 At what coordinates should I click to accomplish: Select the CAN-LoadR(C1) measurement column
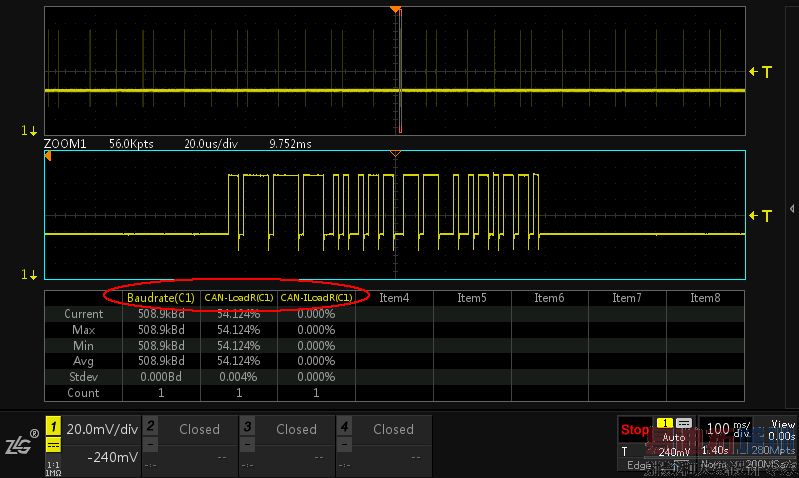tap(238, 298)
